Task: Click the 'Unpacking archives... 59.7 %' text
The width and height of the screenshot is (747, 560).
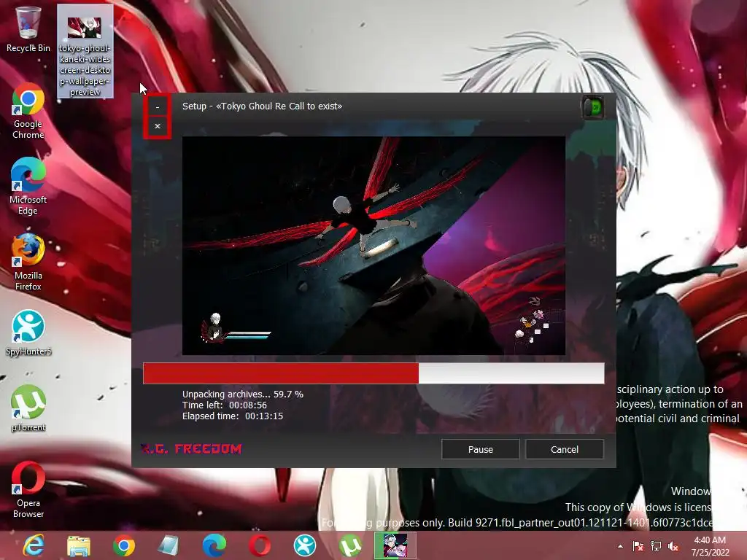Action: tap(242, 394)
